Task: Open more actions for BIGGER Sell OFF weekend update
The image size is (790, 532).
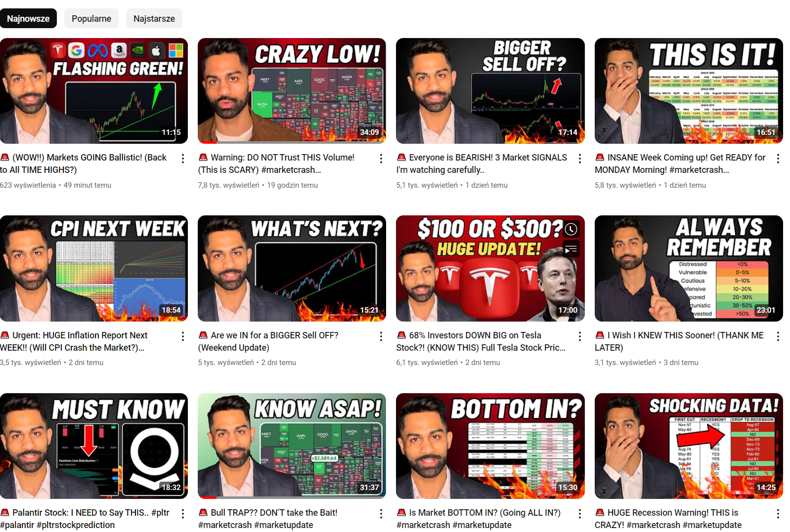Action: [x=381, y=336]
